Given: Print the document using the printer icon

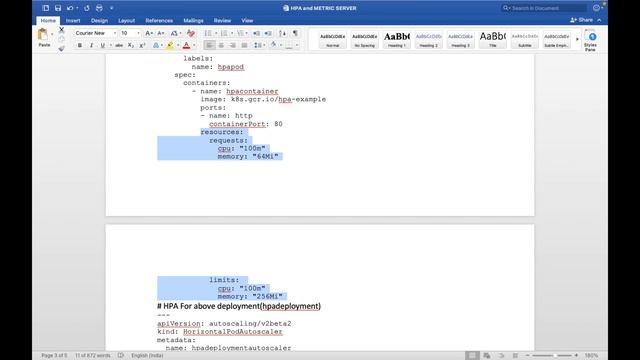Looking at the screenshot, I should tap(99, 8).
